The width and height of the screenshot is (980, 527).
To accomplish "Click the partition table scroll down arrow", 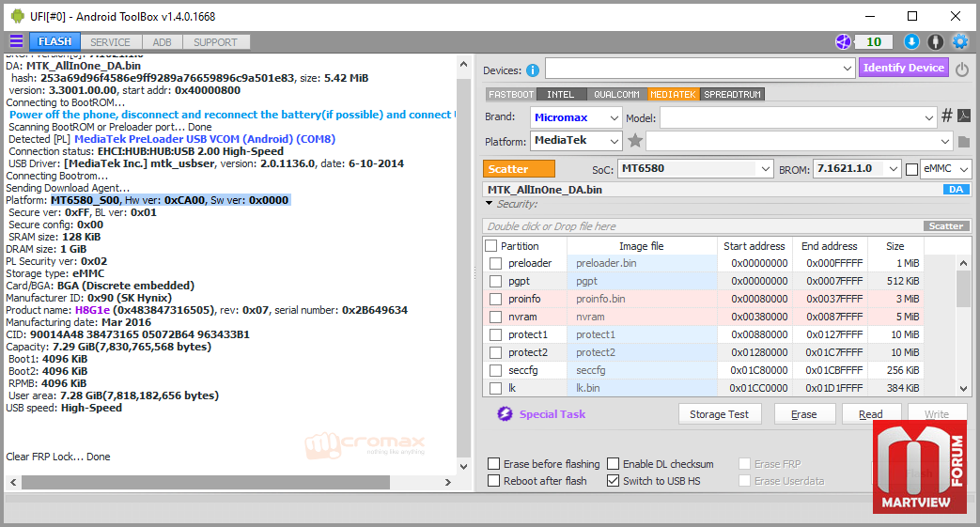I will click(x=964, y=388).
